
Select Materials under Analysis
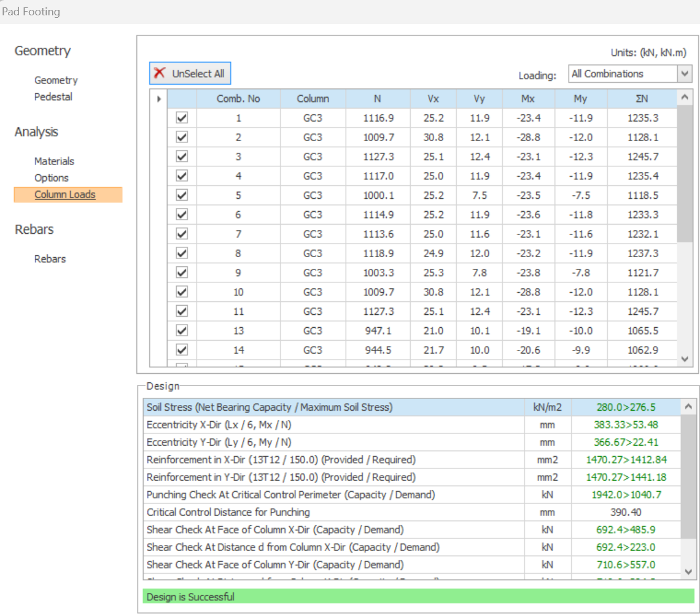point(54,161)
